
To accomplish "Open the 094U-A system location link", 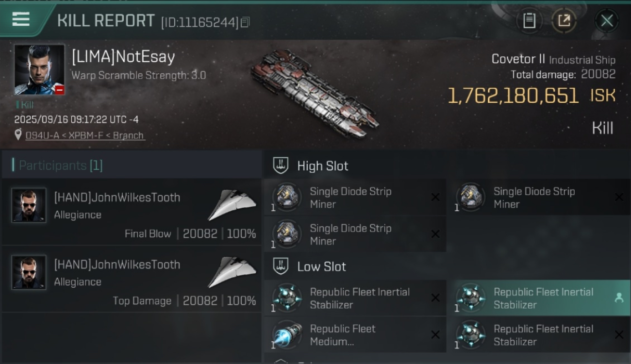I will 84,135.
